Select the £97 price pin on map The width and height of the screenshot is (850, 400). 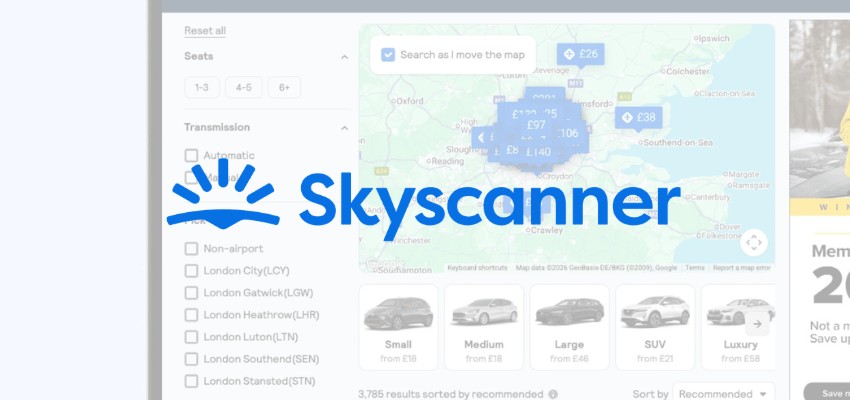tap(535, 125)
